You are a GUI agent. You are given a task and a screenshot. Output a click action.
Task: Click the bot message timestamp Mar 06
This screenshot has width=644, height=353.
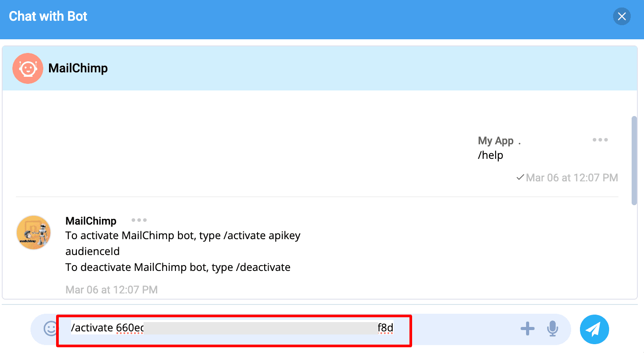[111, 289]
